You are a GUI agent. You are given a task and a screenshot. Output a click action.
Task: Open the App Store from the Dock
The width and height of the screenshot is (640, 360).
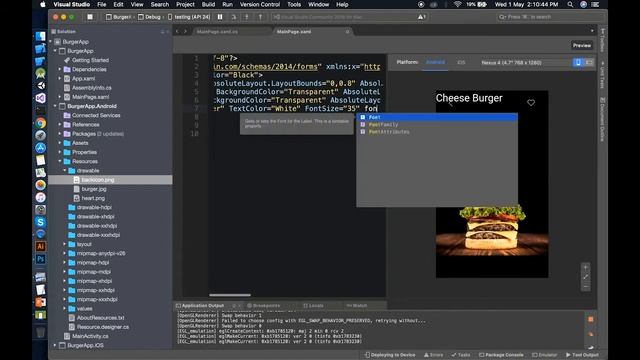40,148
